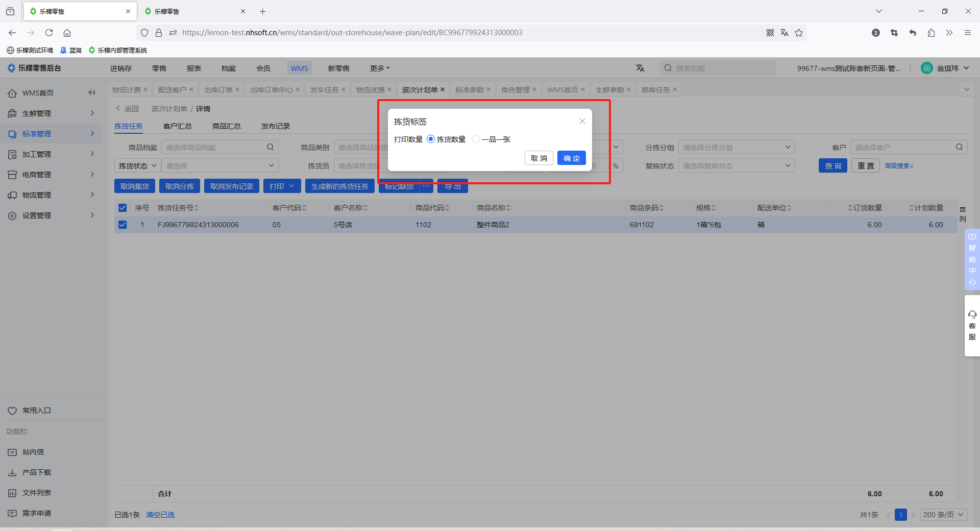The image size is (980, 531).
Task: Click 取消发布记录 button
Action: pyautogui.click(x=232, y=186)
